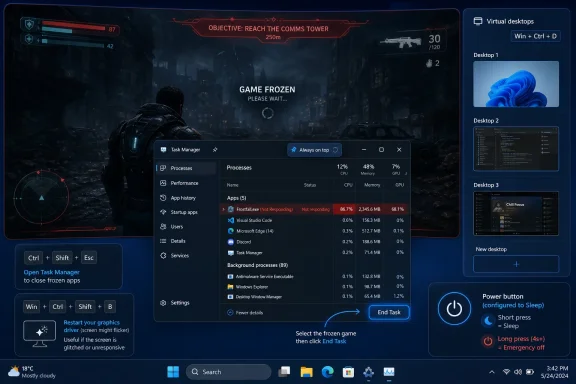Click the Sleep moon icon
Screen dimensions: 576x384
[488, 321]
